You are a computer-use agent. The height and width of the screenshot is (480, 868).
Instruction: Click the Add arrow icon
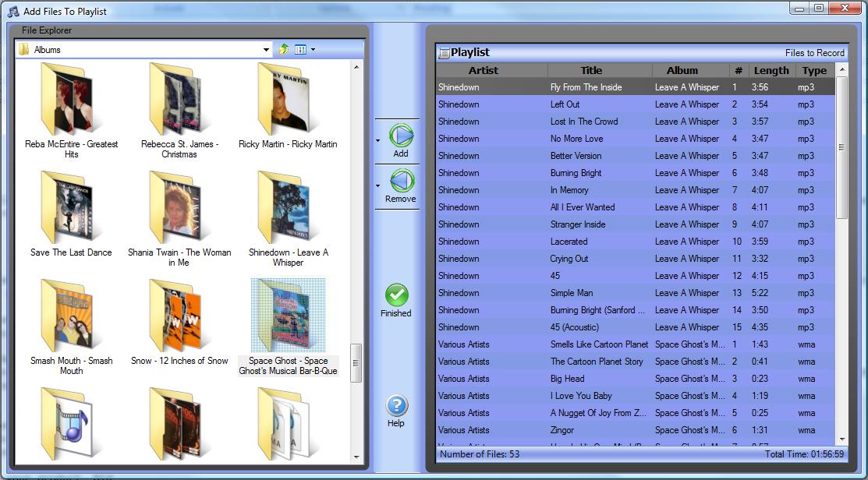pos(401,136)
